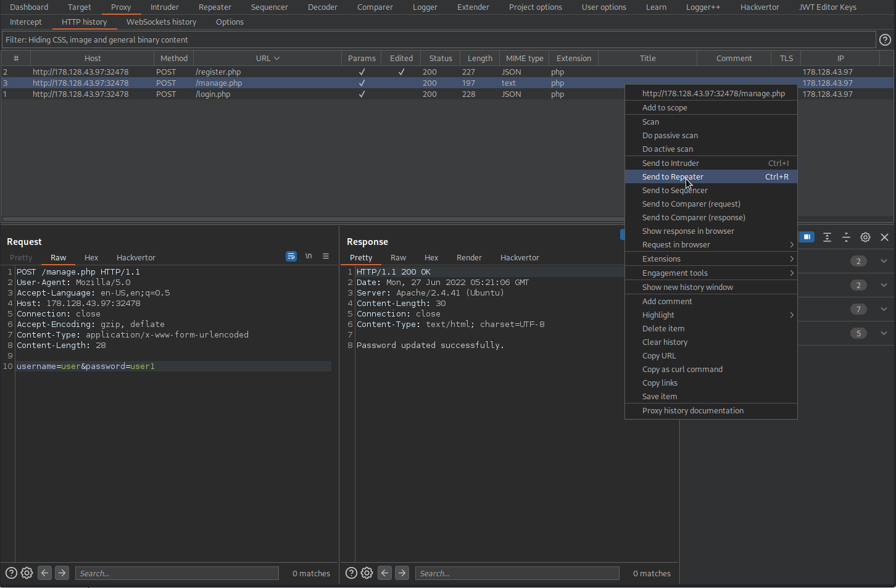The width and height of the screenshot is (896, 588).
Task: Open Request in browser submenu
Action: click(711, 245)
